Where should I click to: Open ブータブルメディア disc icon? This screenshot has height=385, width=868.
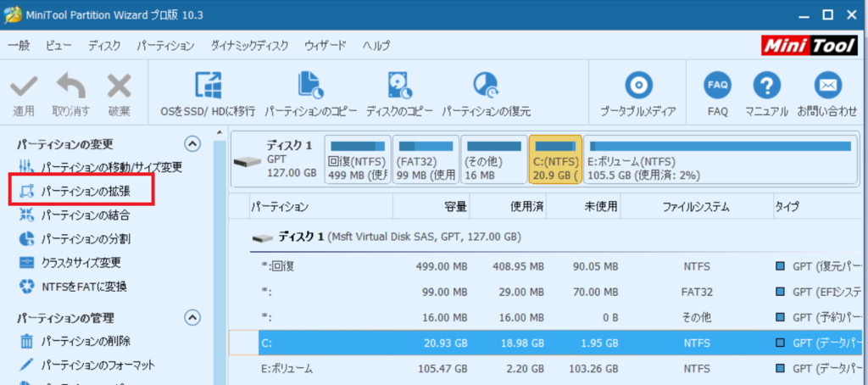pos(638,86)
